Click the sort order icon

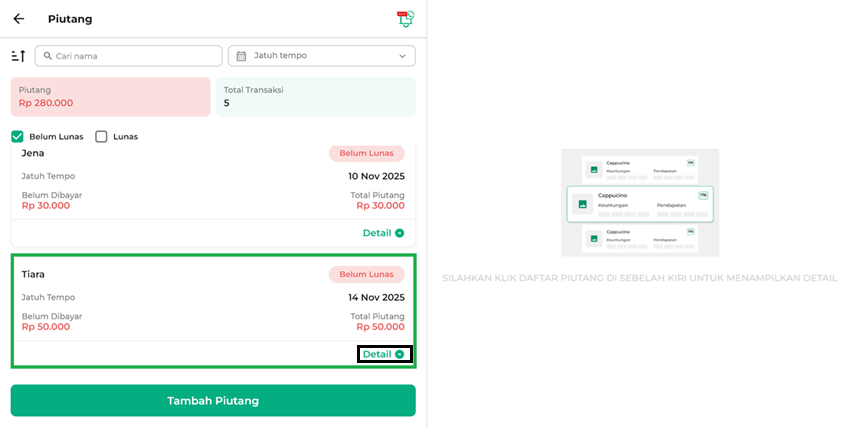[x=18, y=56]
